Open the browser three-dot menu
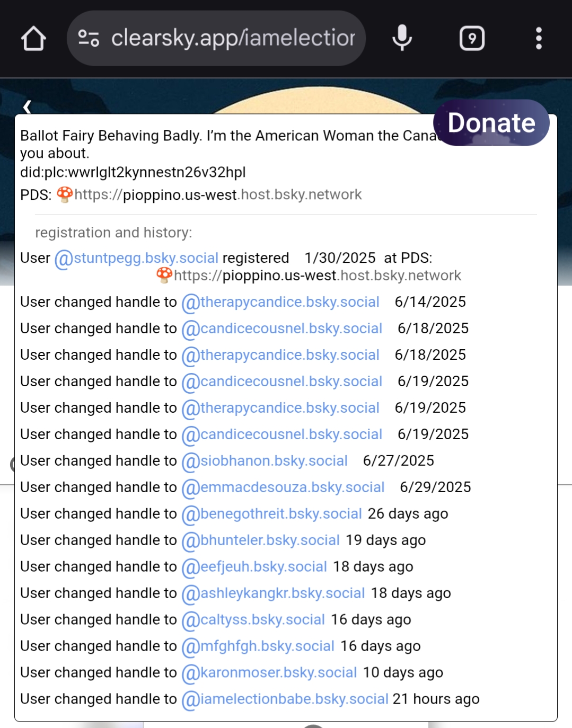Viewport: 572px width, 728px height. 539,38
